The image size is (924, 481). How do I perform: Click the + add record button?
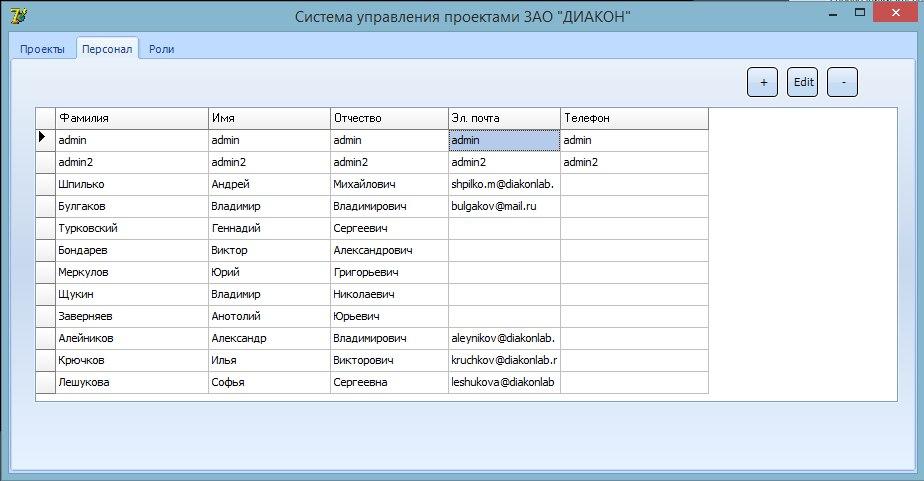(x=763, y=82)
